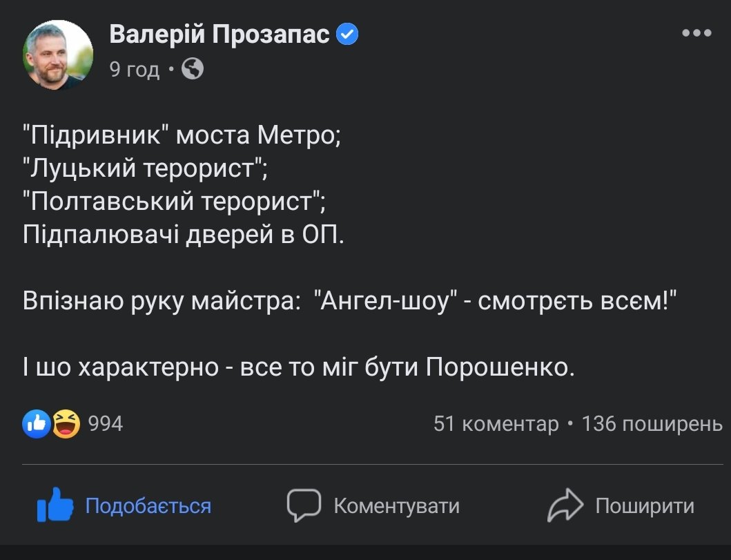Click the "Коментувати" button label

(x=396, y=506)
